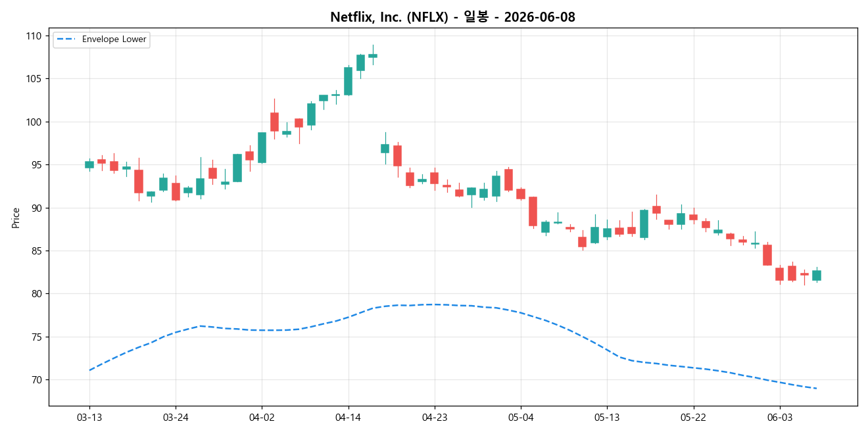The image size is (868, 434).
Task: Click the 04-23 x-axis date label
Action: 434,418
